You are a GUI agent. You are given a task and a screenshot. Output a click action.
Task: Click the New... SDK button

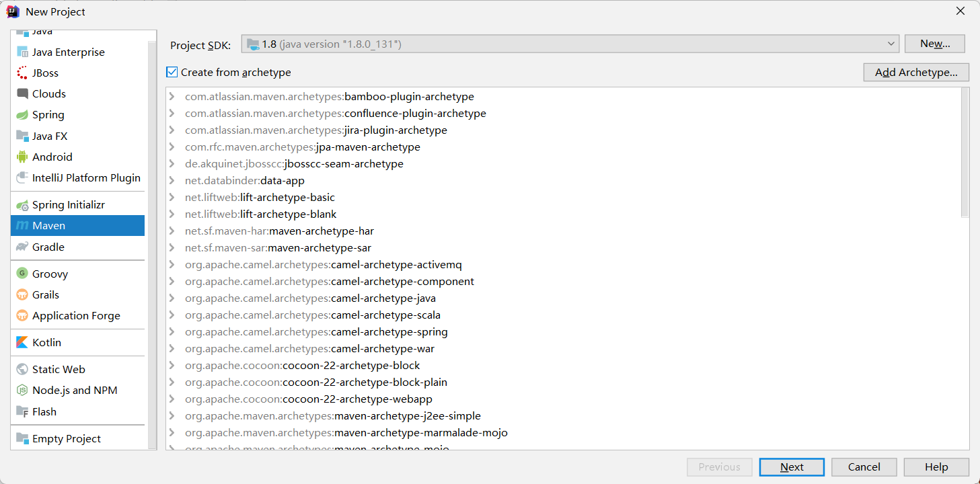[x=935, y=44]
